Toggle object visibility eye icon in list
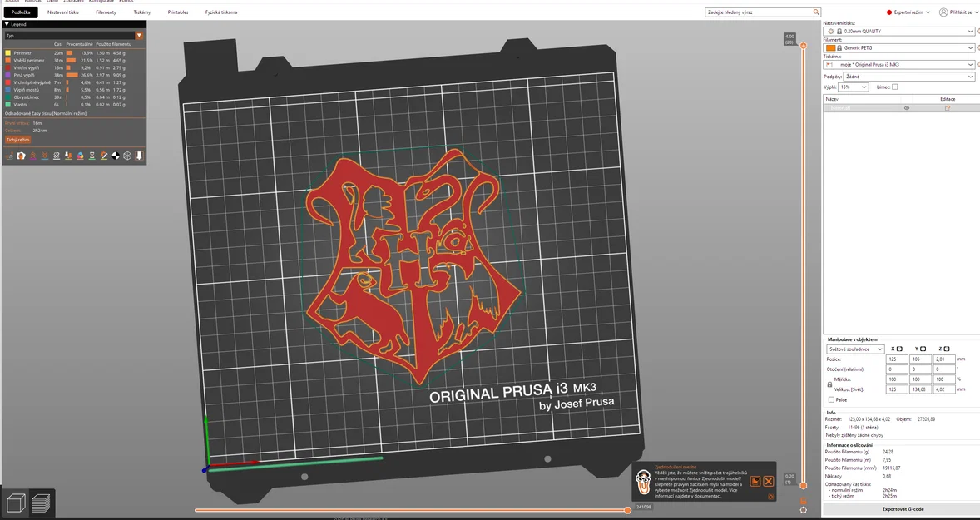Image resolution: width=980 pixels, height=520 pixels. point(907,108)
